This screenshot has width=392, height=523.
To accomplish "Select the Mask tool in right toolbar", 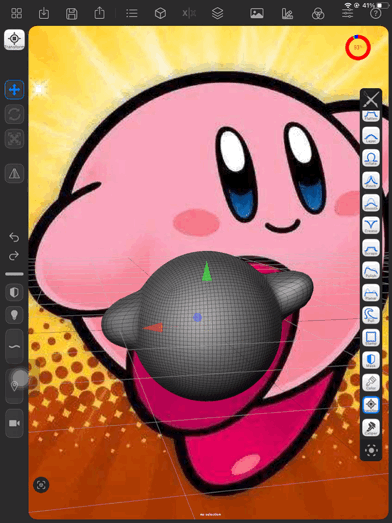I will pyautogui.click(x=371, y=360).
